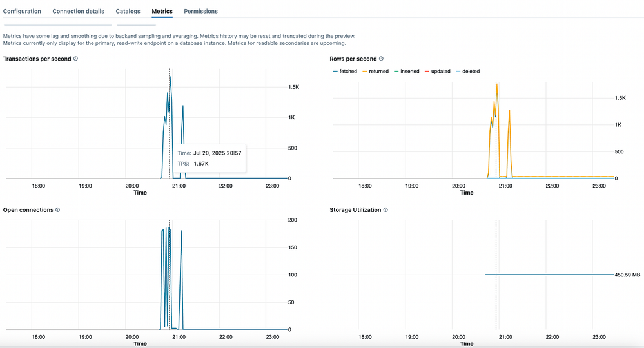Open the Configuration tab
The height and width of the screenshot is (348, 644).
tap(22, 12)
